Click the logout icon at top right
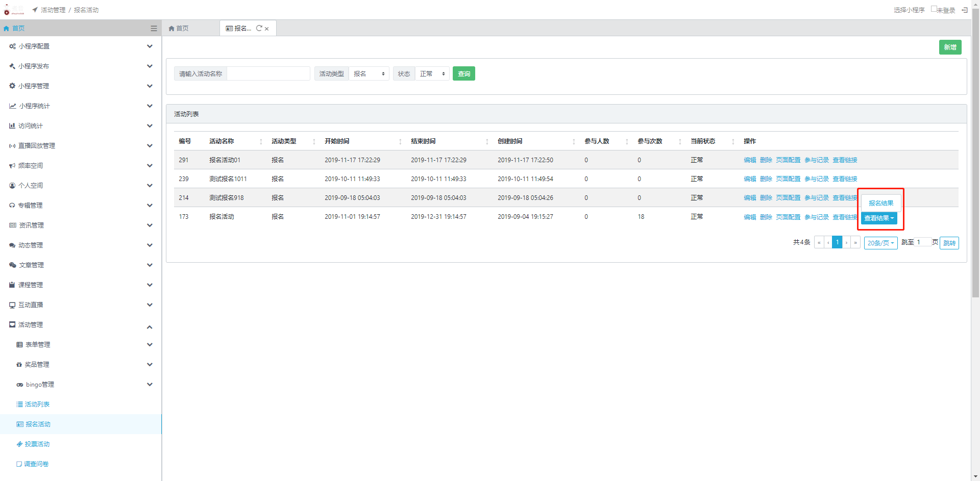Screen dimensions: 980x481 [964, 10]
